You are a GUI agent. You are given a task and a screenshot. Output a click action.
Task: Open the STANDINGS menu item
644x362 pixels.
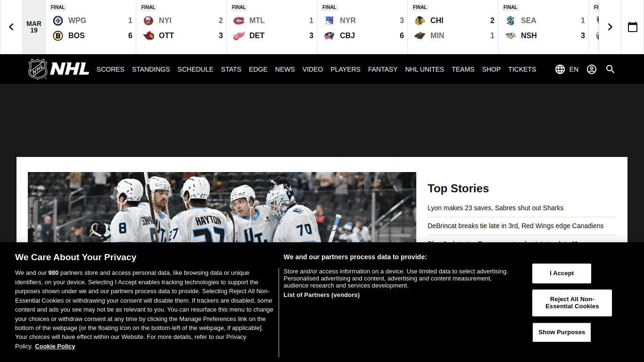pos(151,69)
